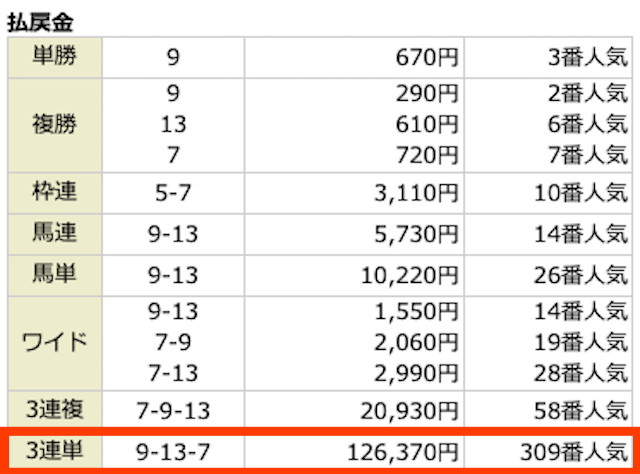Select the 単勝 row label
Screen dimensions: 640x474
[x=54, y=56]
